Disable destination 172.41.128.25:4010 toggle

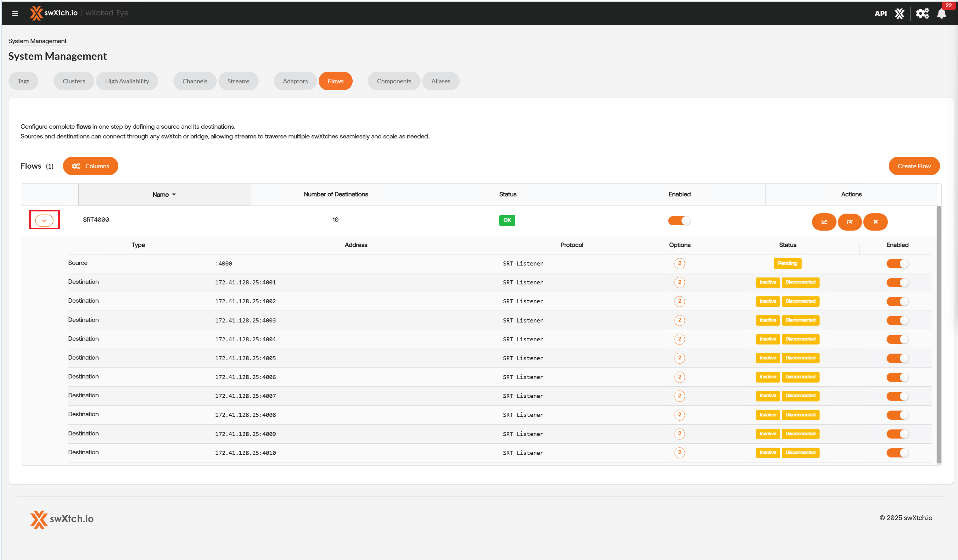tap(897, 452)
